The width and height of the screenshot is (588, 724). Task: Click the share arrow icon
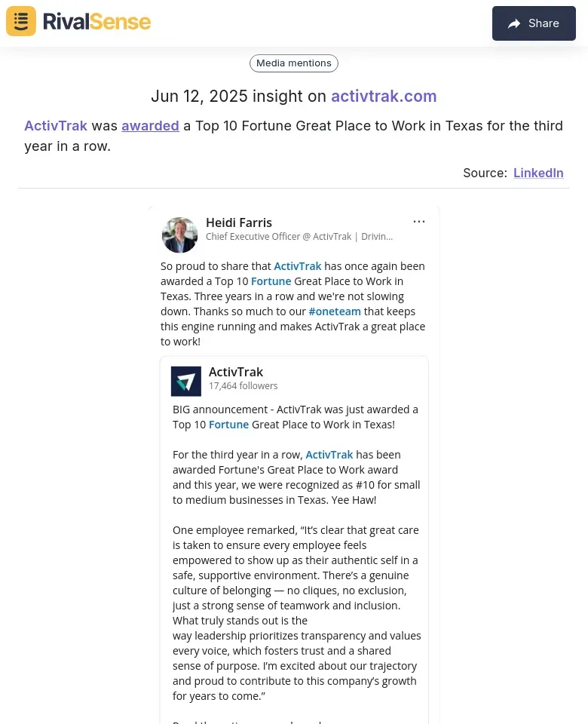pos(514,23)
